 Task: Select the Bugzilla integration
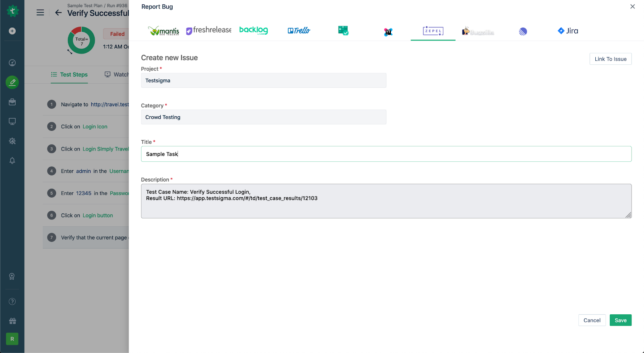[x=478, y=31]
